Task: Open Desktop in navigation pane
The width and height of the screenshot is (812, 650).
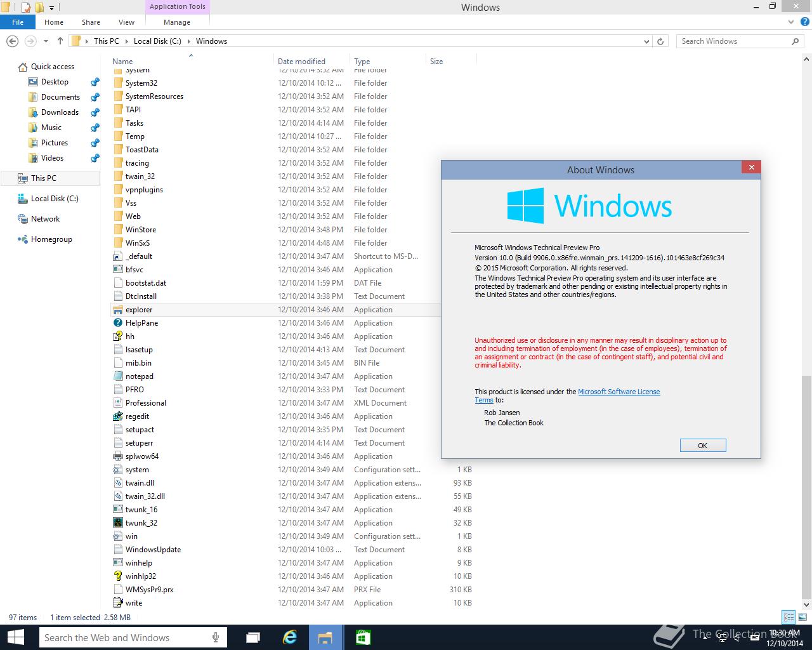Action: 55,82
